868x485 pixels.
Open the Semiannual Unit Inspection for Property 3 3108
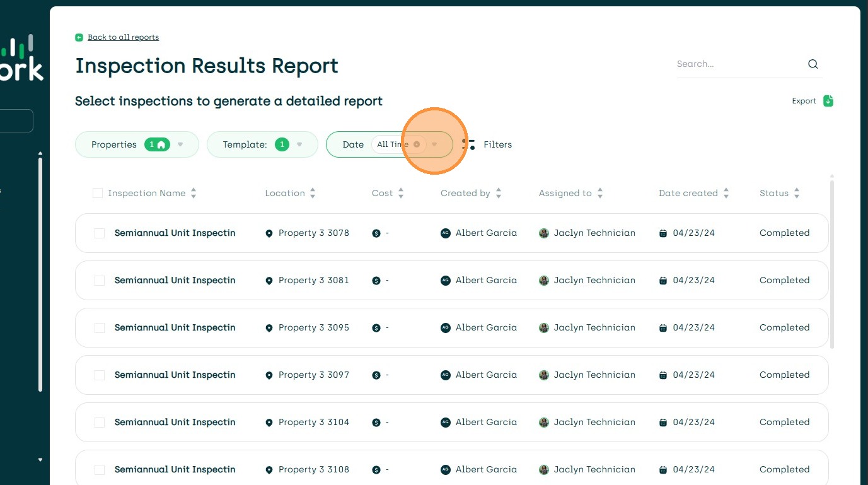(175, 469)
